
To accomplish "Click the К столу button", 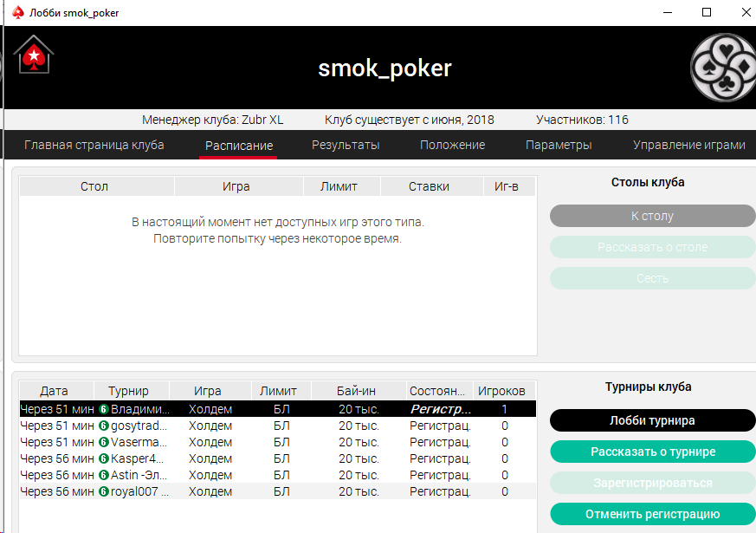I will [x=652, y=216].
